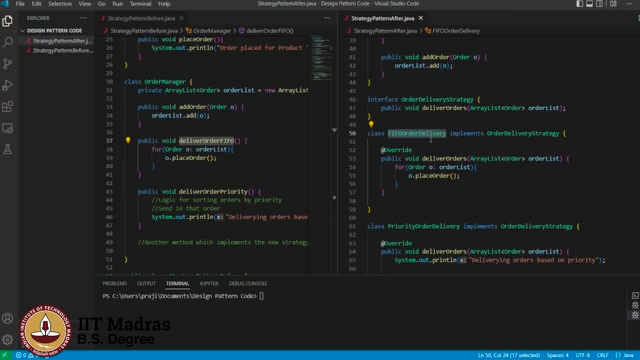
Task: Click UTF-8 encoding in status bar
Action: (582, 355)
